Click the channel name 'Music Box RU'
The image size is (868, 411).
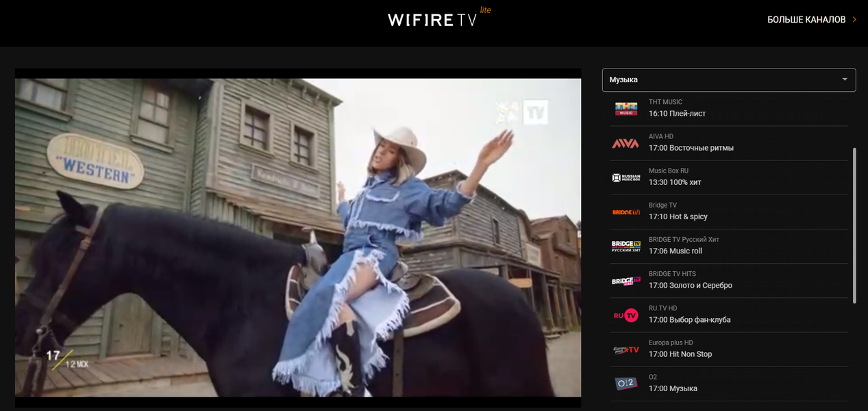[669, 171]
